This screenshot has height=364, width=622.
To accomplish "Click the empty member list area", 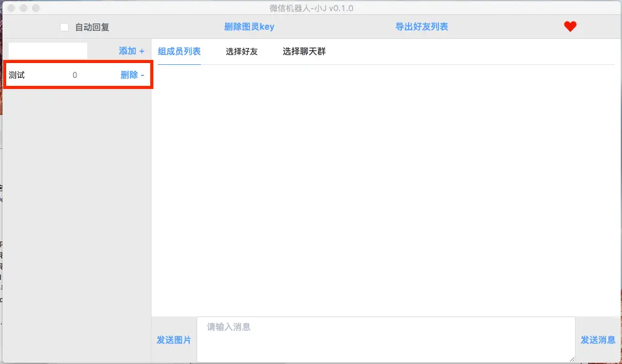I will [x=383, y=185].
